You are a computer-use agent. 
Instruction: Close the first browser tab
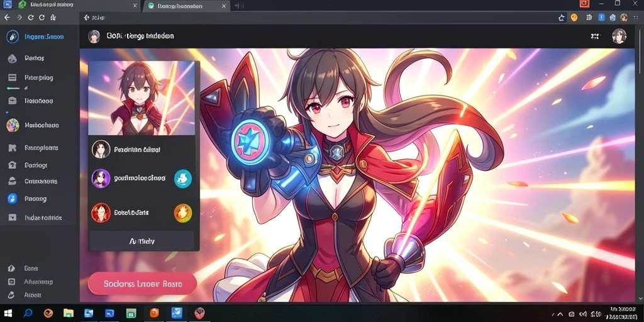click(135, 6)
